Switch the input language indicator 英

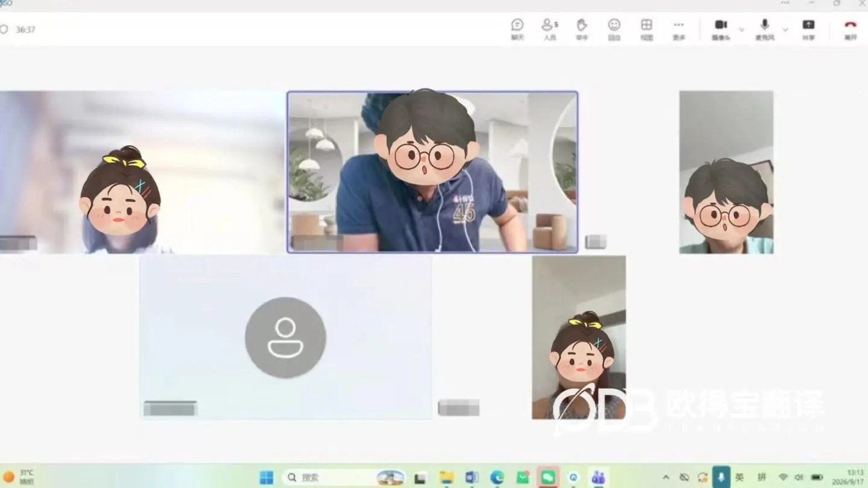coord(740,477)
